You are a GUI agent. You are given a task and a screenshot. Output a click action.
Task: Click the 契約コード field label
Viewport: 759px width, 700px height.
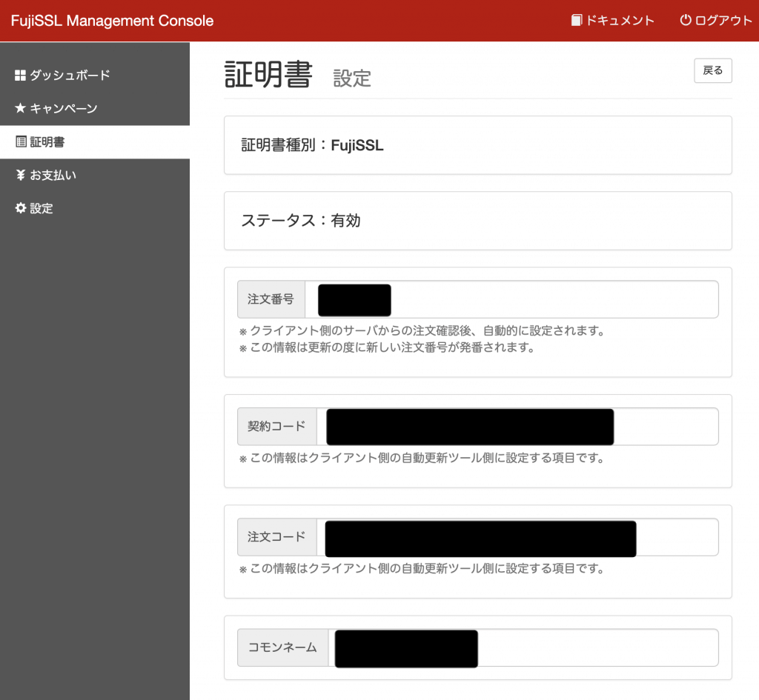(x=277, y=427)
